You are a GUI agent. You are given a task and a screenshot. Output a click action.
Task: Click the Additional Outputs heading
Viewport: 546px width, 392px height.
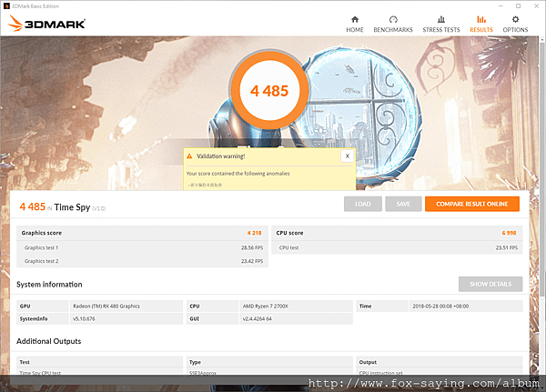(49, 341)
